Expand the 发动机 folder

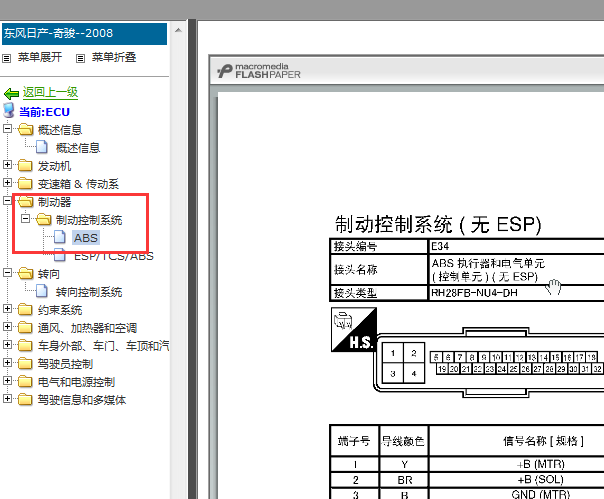(7, 165)
